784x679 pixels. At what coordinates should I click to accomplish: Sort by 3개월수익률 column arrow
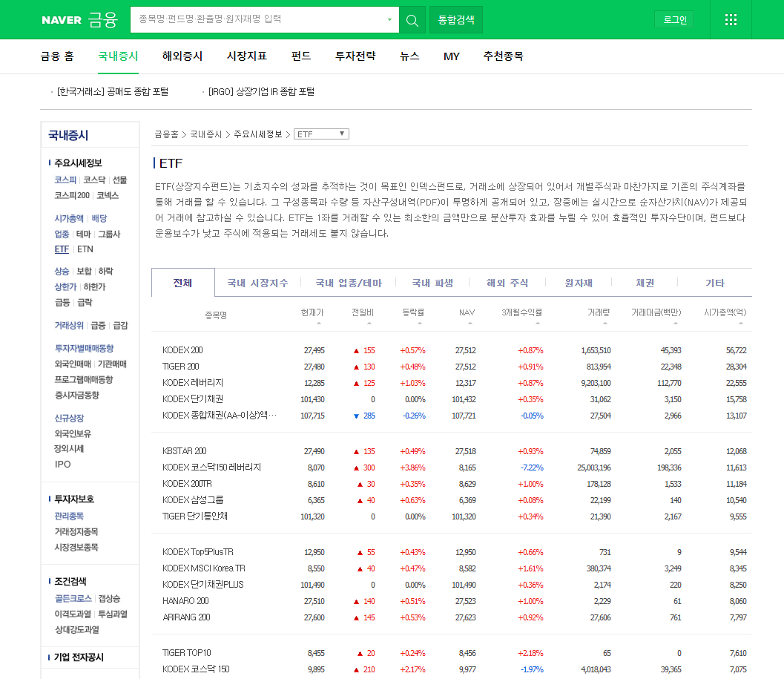538,324
